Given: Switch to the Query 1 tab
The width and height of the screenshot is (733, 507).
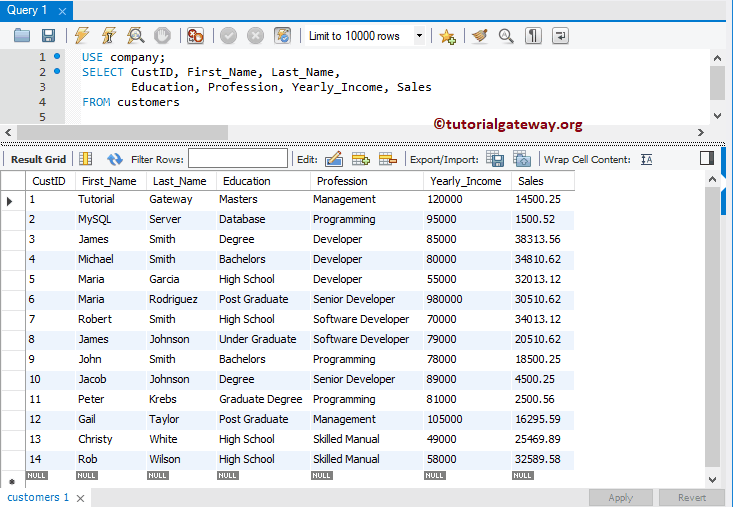Looking at the screenshot, I should coord(28,10).
